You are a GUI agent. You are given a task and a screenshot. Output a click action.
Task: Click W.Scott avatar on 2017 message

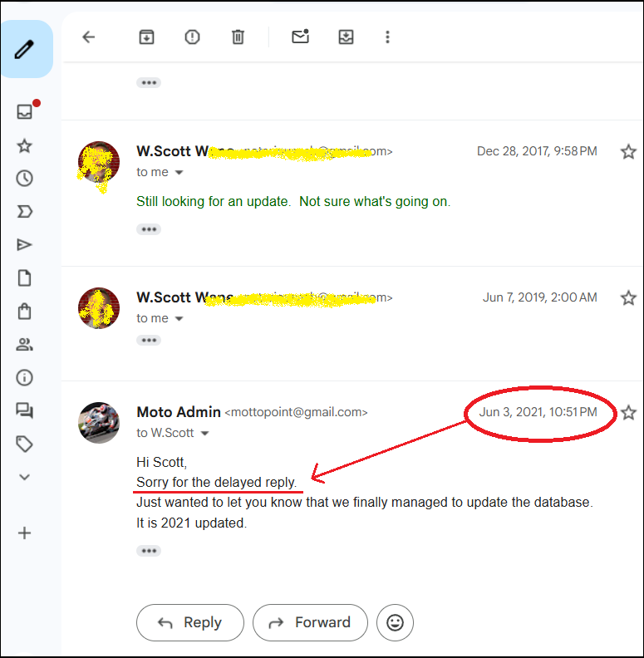99,162
